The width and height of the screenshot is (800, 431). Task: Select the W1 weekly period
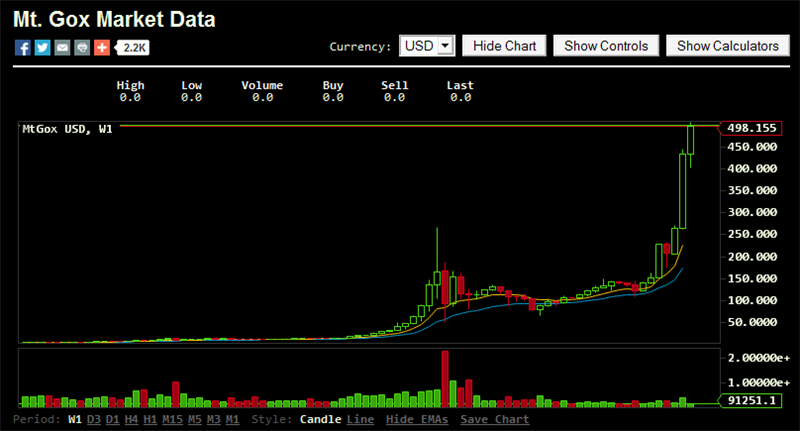(x=74, y=419)
